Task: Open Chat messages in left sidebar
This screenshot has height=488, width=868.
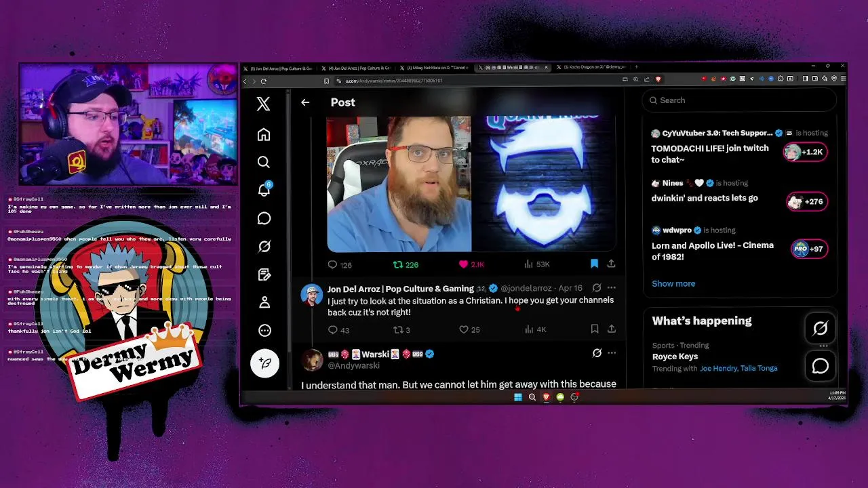Action: (x=264, y=218)
